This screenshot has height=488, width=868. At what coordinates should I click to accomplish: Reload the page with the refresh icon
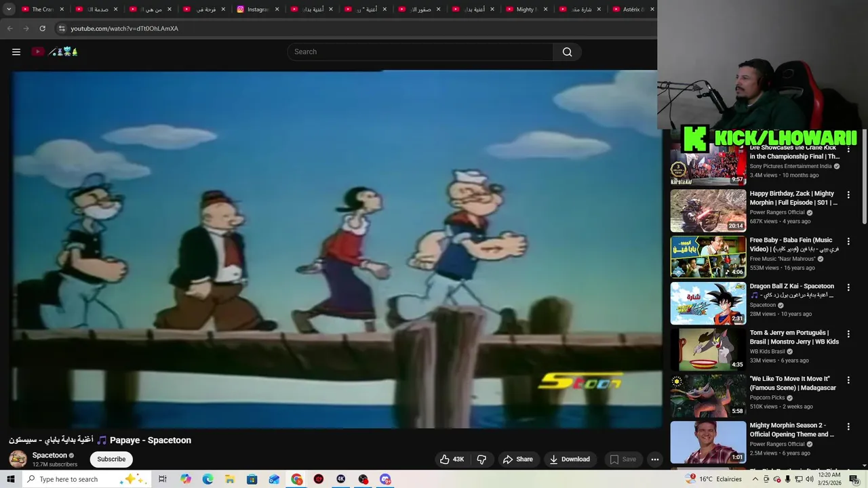click(42, 28)
